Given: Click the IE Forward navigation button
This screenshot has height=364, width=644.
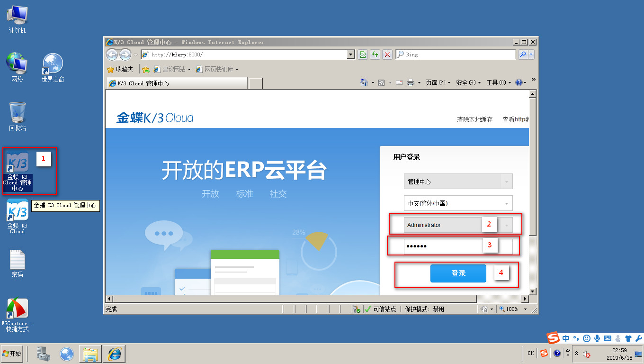Looking at the screenshot, I should tap(125, 55).
